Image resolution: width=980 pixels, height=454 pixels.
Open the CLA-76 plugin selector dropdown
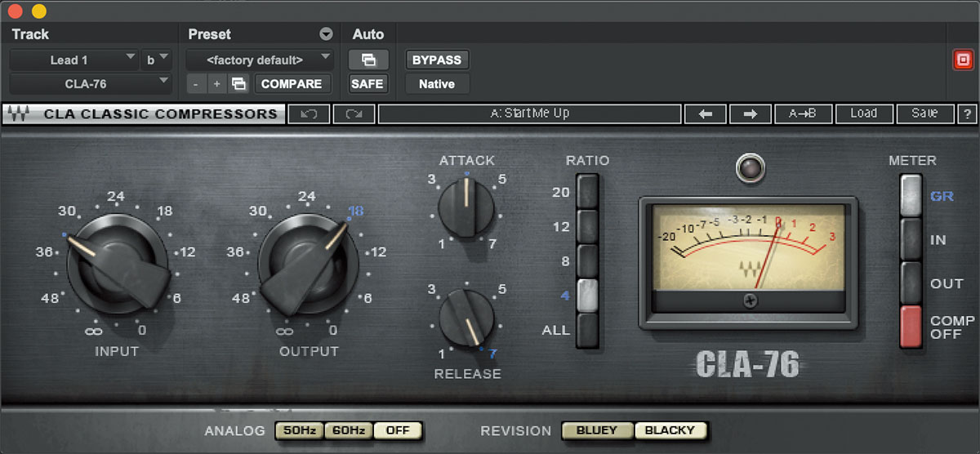pos(91,83)
